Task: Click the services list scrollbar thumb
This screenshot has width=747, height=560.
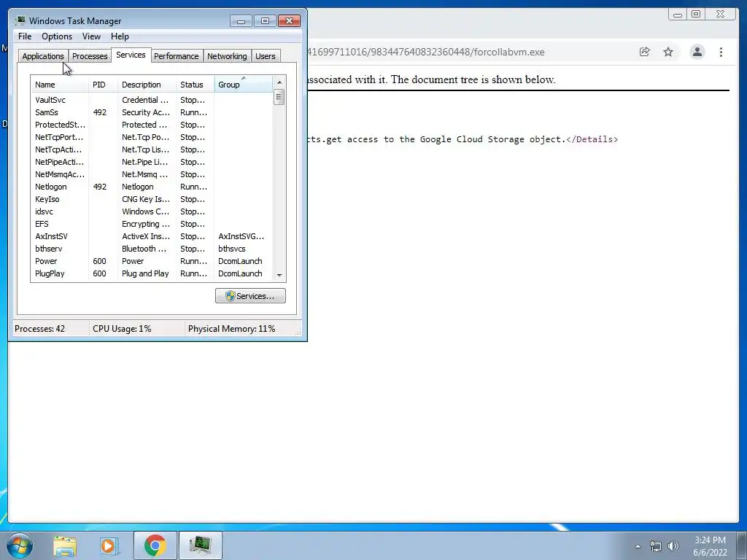Action: (279, 97)
